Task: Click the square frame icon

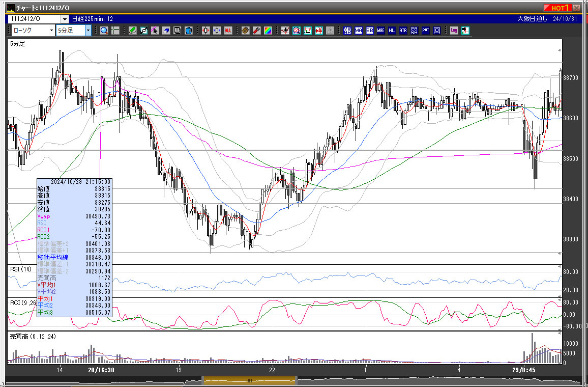Action: (437, 31)
